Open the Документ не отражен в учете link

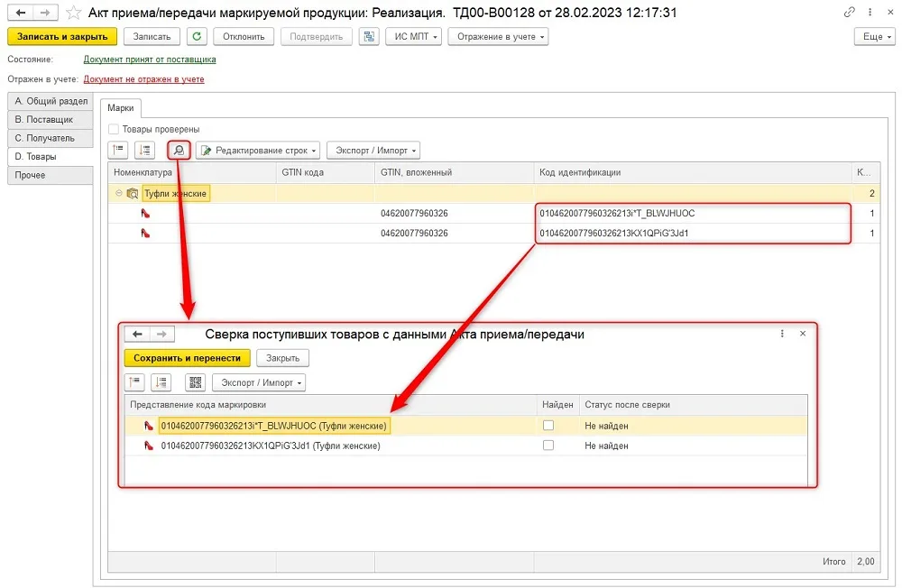(x=143, y=79)
